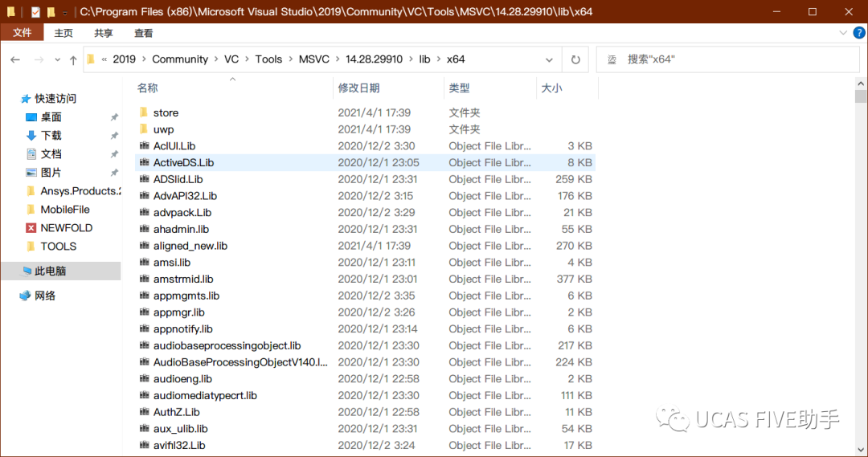Click the AclUI.Lib file icon
This screenshot has height=457, width=868.
pyautogui.click(x=145, y=145)
